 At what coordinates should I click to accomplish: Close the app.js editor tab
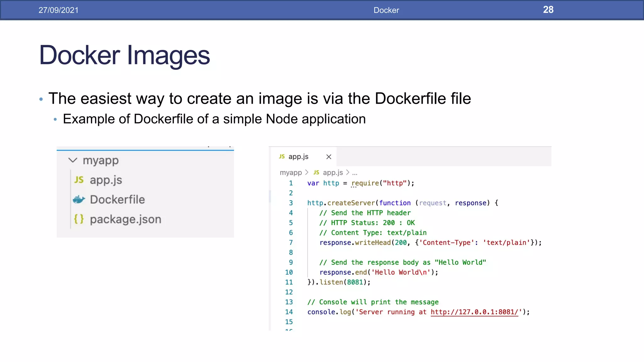tap(329, 157)
